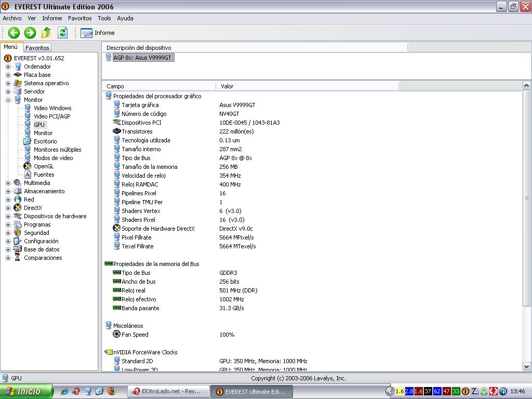Click the Programas icon in tree
Viewport: 532px width, 399px height.
point(18,224)
